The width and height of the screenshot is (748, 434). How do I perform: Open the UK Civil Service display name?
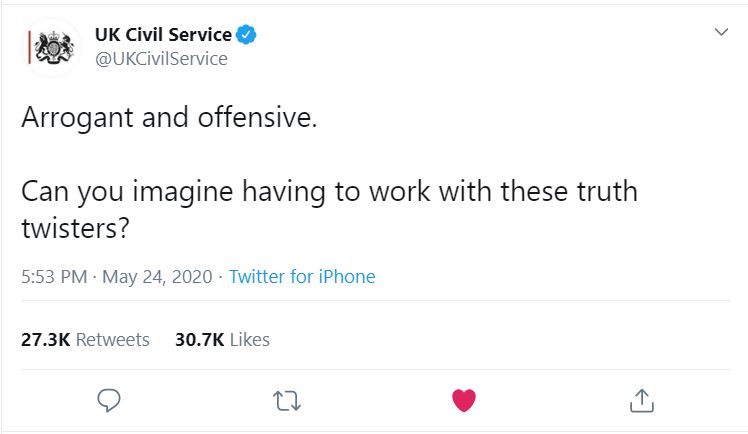(163, 35)
